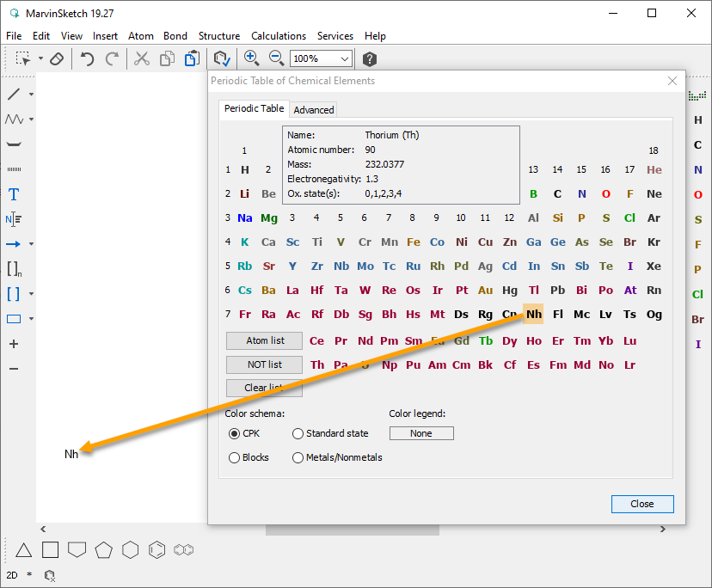Viewport: 712px width, 588px height.
Task: Copy the selection to clipboard
Action: [167, 58]
